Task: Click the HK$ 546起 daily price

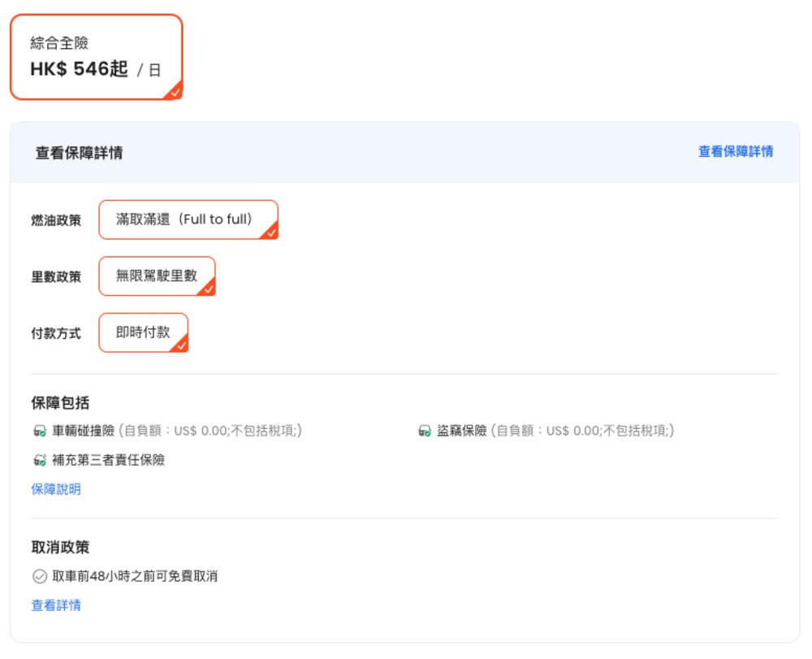Action: click(x=80, y=69)
